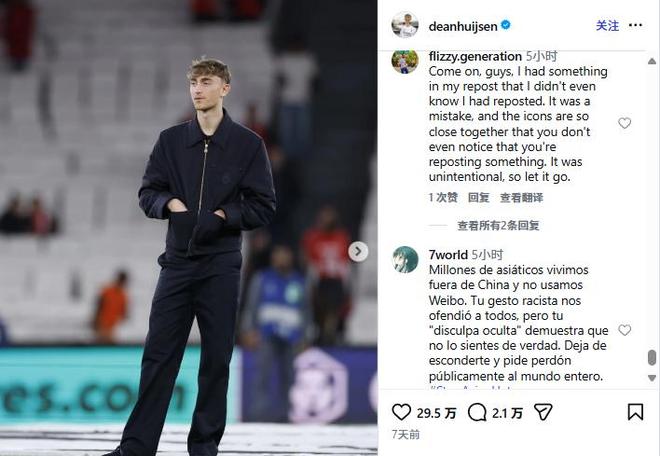Share the post via paper plane icon
This screenshot has height=456, width=660.
543,412
